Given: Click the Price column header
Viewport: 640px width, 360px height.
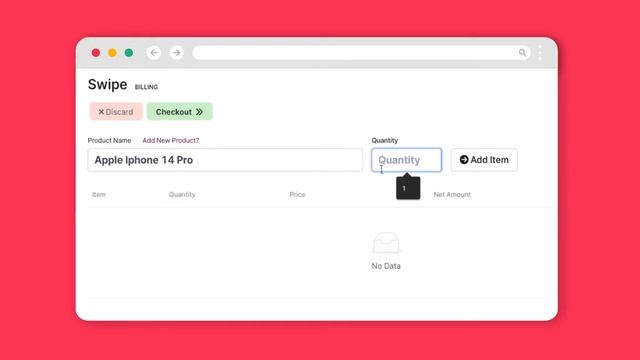Looking at the screenshot, I should [x=297, y=194].
